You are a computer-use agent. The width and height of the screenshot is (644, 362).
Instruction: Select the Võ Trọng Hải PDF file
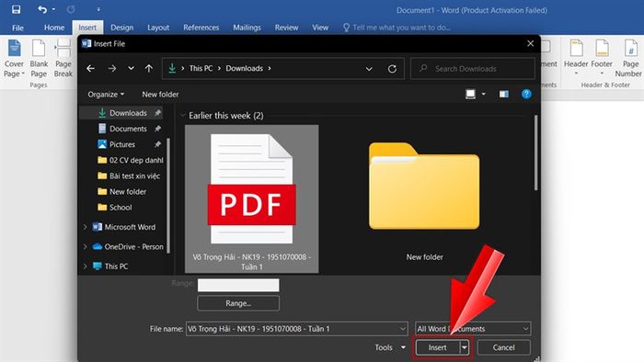coord(252,198)
